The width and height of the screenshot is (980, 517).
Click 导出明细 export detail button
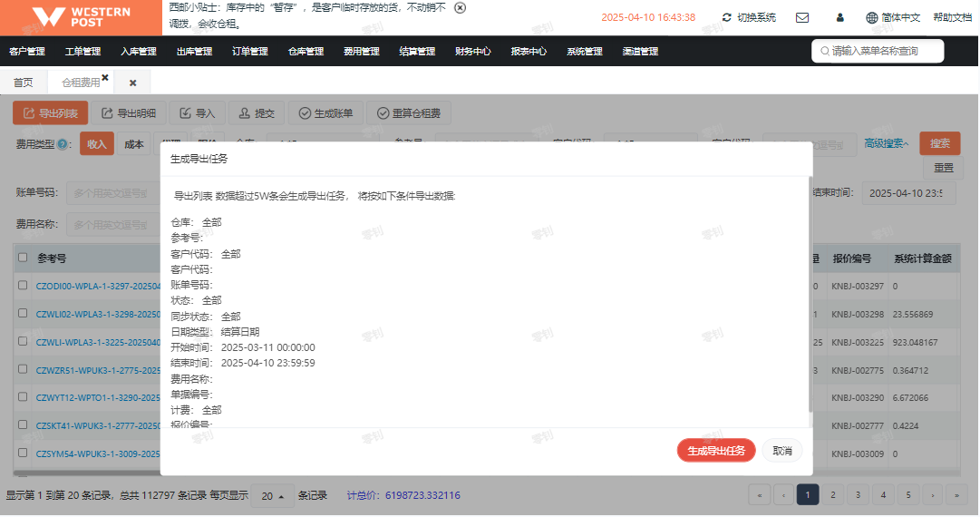(129, 113)
